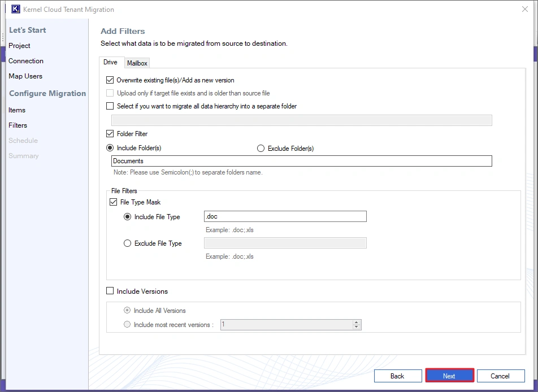Viewport: 538px width, 392px height.
Task: Increment the recent versions count spinner
Action: [357, 322]
